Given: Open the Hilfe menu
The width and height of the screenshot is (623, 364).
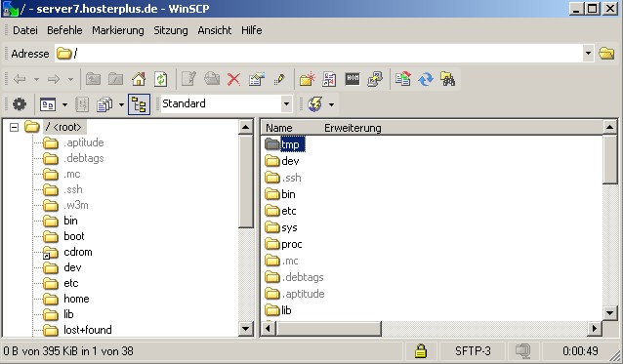Looking at the screenshot, I should point(252,30).
